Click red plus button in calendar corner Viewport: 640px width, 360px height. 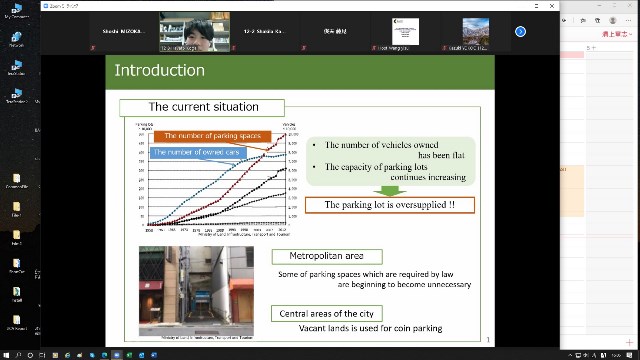pos(629,342)
